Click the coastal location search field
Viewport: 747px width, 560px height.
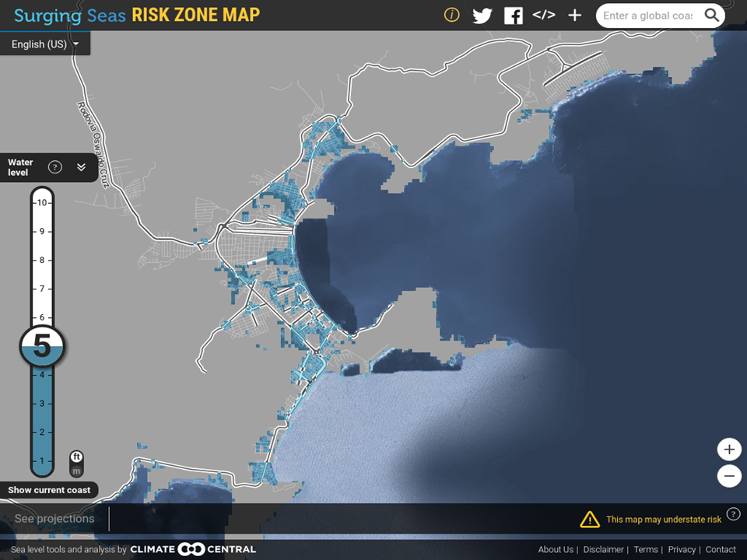pos(647,16)
